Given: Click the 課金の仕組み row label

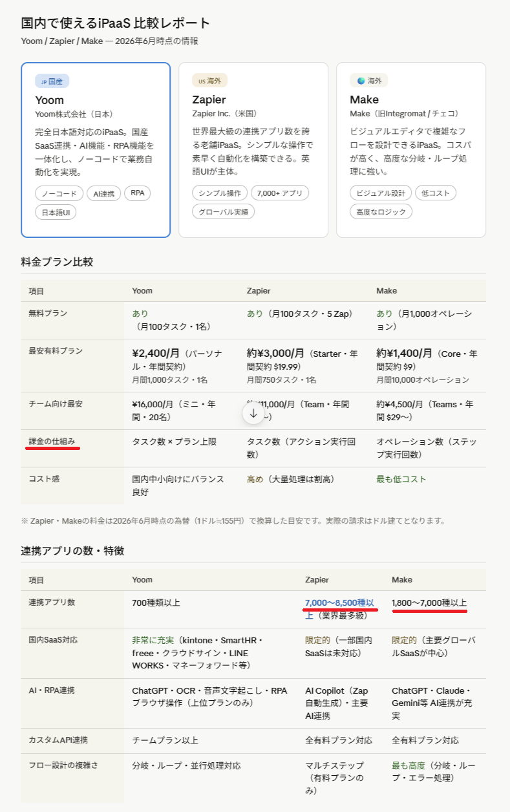Looking at the screenshot, I should pos(52,442).
